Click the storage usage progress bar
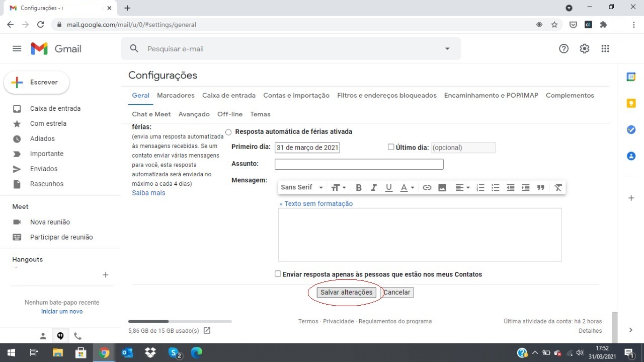Image resolution: width=644 pixels, height=362 pixels. pyautogui.click(x=180, y=321)
